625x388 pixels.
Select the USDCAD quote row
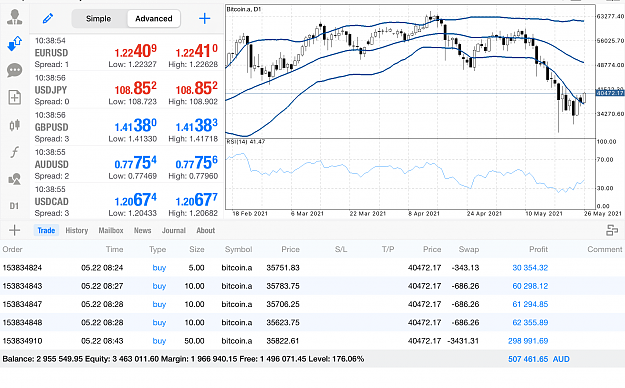127,201
